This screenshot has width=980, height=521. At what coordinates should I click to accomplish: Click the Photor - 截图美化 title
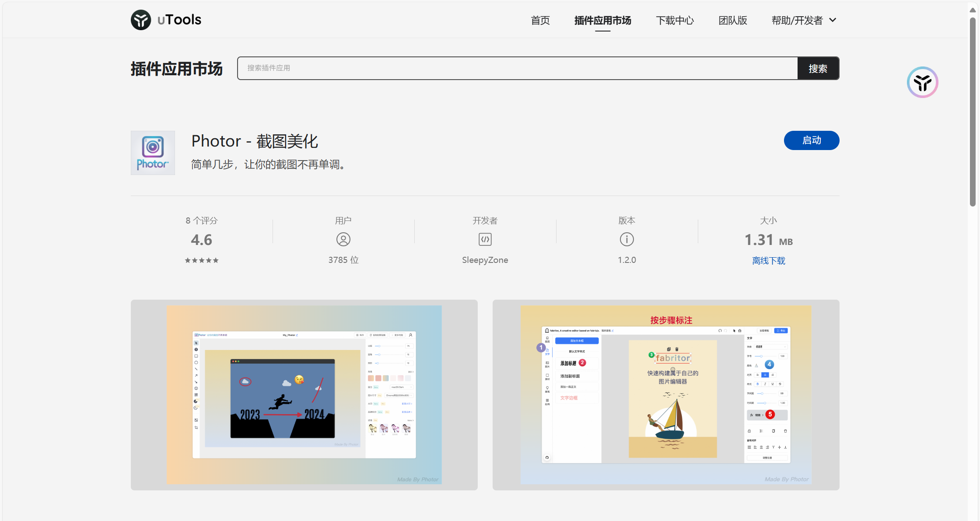[x=255, y=141]
